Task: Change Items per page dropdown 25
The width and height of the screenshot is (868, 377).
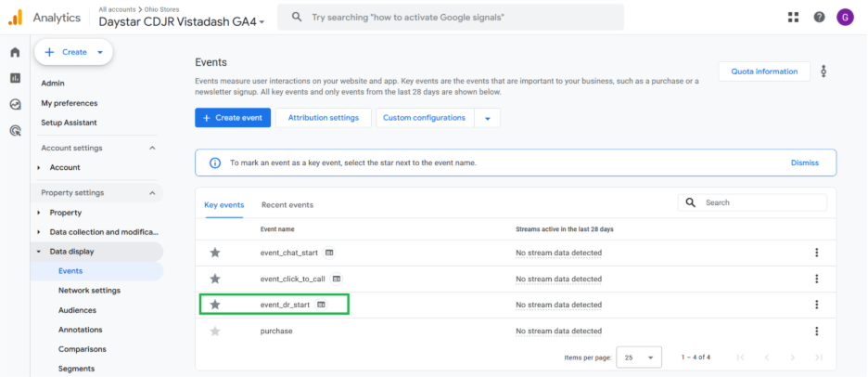Action: [639, 357]
